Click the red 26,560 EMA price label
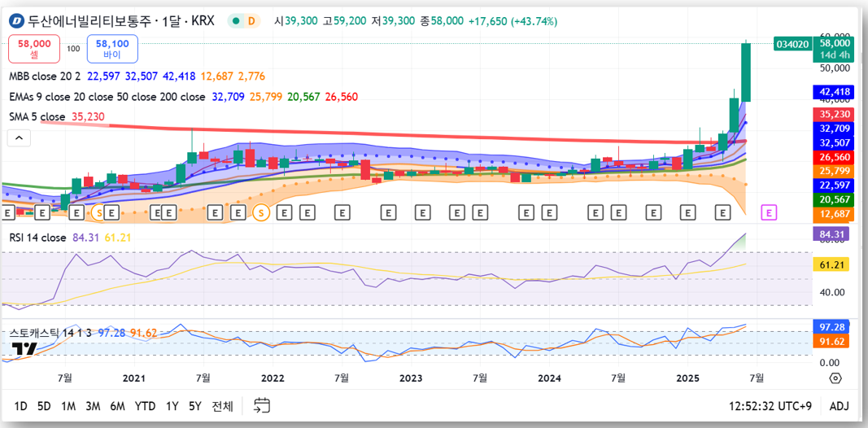 832,157
